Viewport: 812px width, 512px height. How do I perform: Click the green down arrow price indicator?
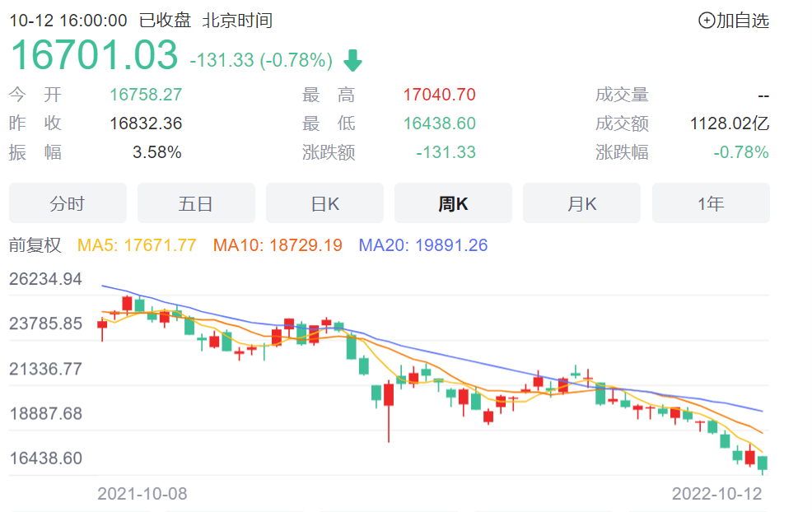point(353,61)
